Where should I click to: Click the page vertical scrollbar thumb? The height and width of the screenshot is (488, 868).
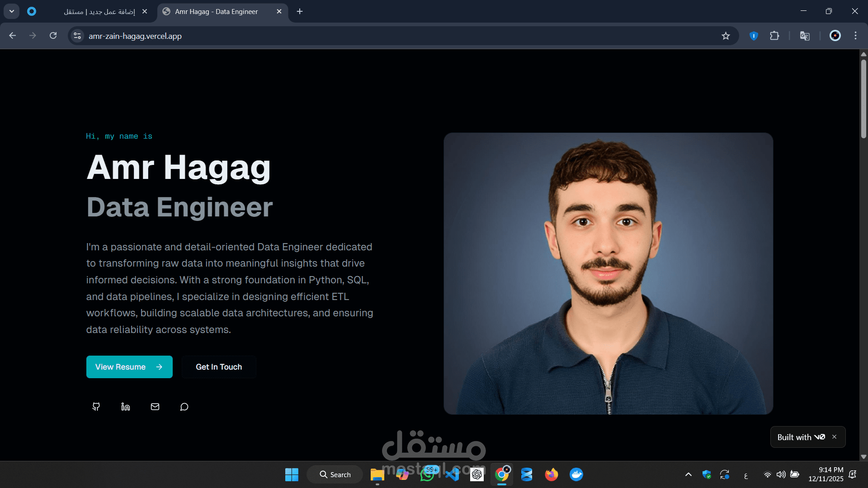tap(863, 99)
